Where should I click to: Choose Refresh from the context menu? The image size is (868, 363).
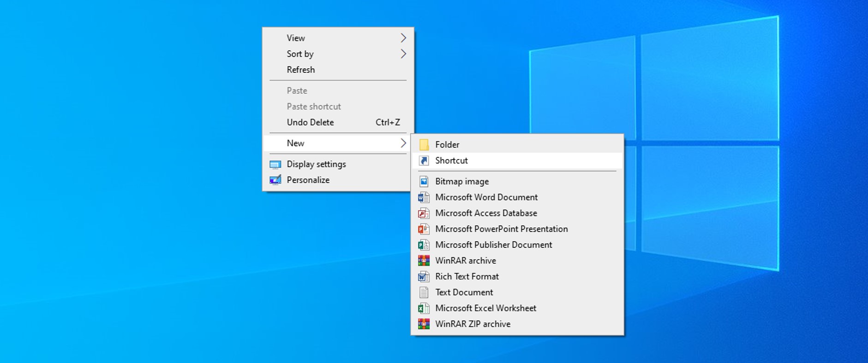click(338, 70)
